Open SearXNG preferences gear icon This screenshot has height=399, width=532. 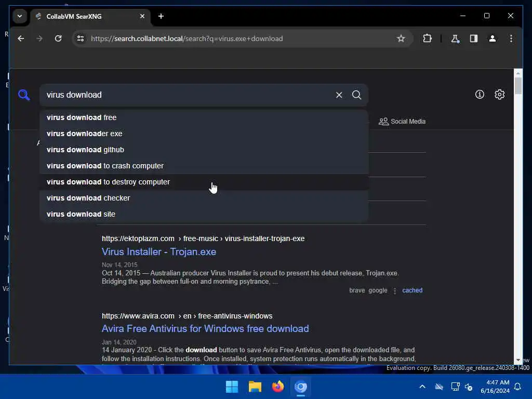pos(499,95)
